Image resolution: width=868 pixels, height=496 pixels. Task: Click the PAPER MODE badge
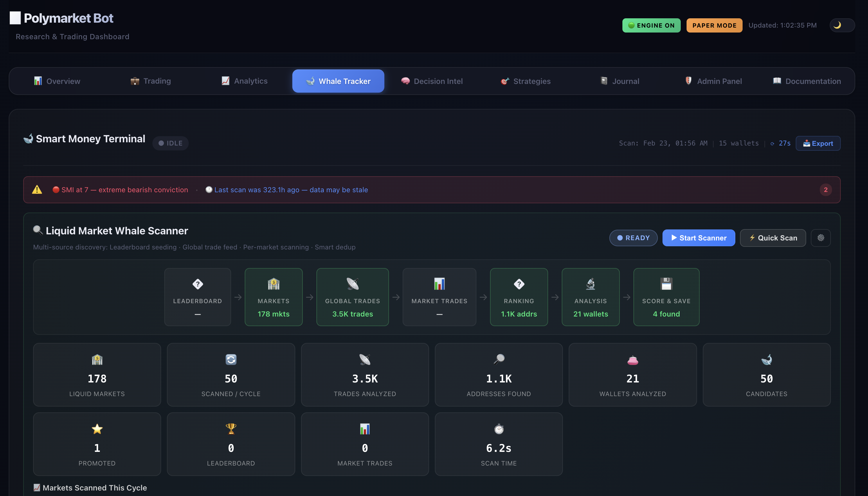click(714, 26)
